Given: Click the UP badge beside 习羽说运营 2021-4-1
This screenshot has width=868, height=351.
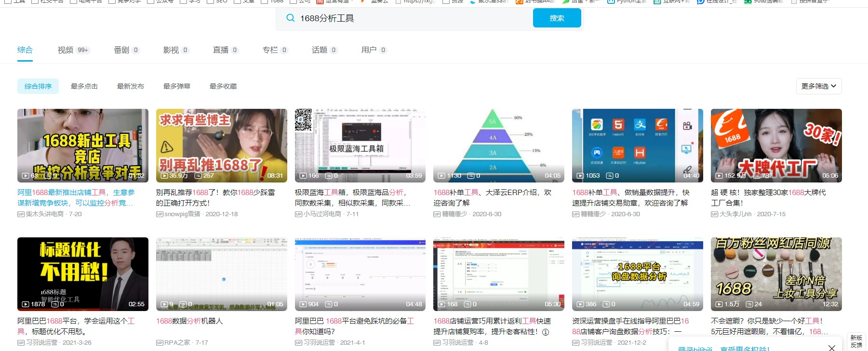Looking at the screenshot, I should 298,343.
